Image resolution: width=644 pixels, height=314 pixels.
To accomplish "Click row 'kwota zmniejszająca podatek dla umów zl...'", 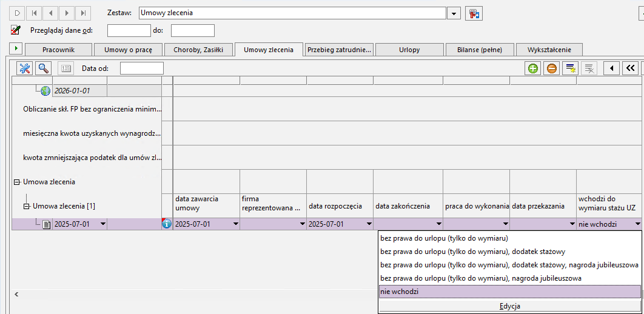I will click(92, 158).
